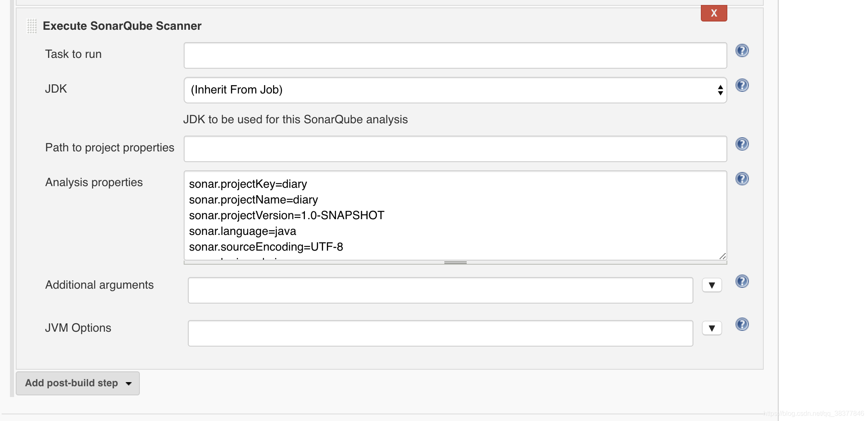Open help for Analysis properties
Image resolution: width=868 pixels, height=421 pixels.
[742, 179]
